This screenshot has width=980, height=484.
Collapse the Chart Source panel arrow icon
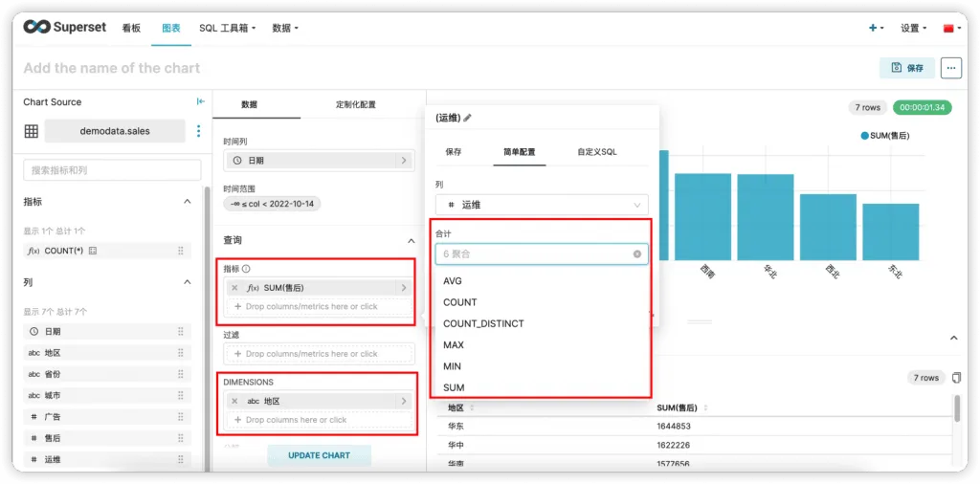201,101
